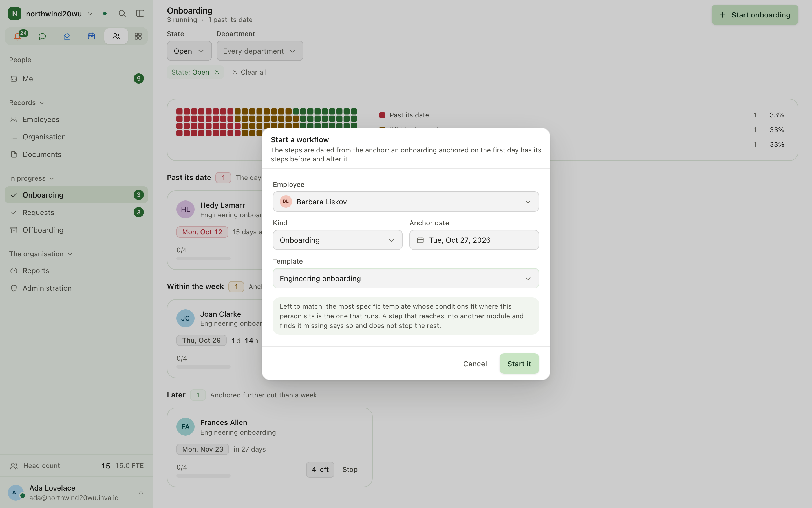This screenshot has height=508, width=812.
Task: Open the apps grid icon
Action: (138, 36)
